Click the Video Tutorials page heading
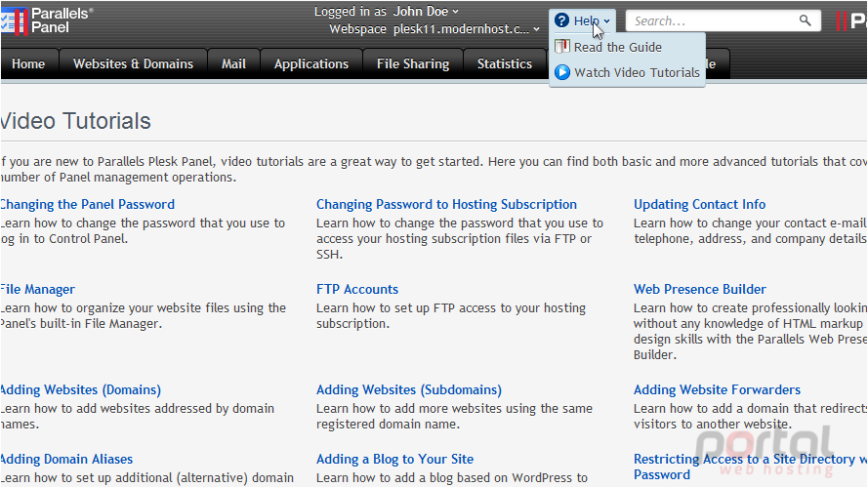Screen dimensions: 868x488 click(75, 121)
